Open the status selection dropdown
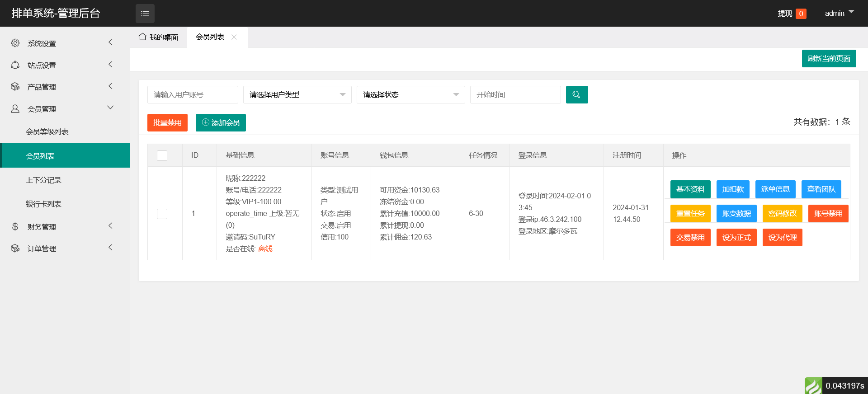 coord(410,94)
